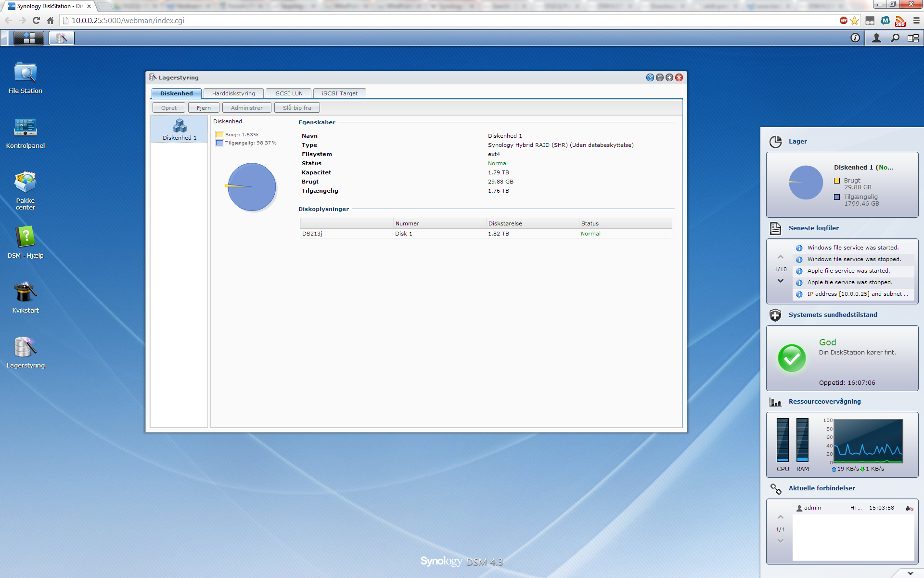Open the DSM main menu grid button
Image resolution: width=924 pixels, height=578 pixels.
(x=29, y=38)
